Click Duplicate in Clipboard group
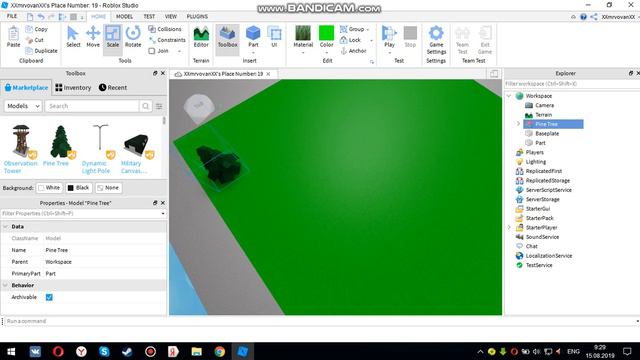The image size is (640, 360). [x=41, y=51]
